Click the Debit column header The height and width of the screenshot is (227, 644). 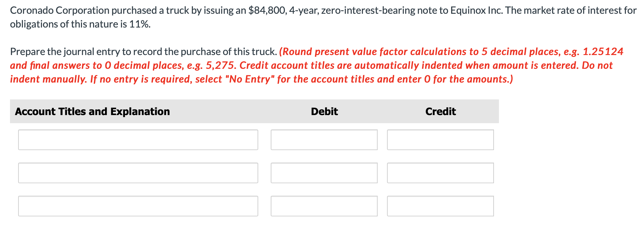[x=324, y=111]
